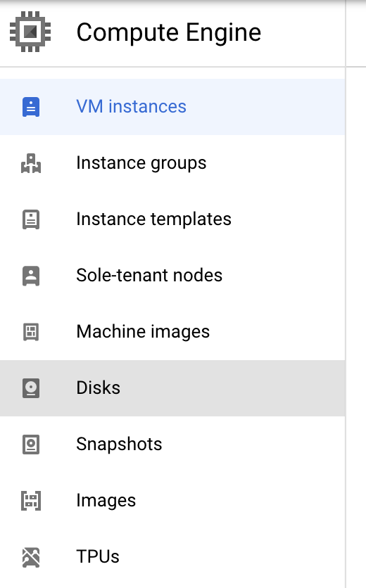The image size is (366, 588).
Task: Go to the TPUs page
Action: [172, 557]
